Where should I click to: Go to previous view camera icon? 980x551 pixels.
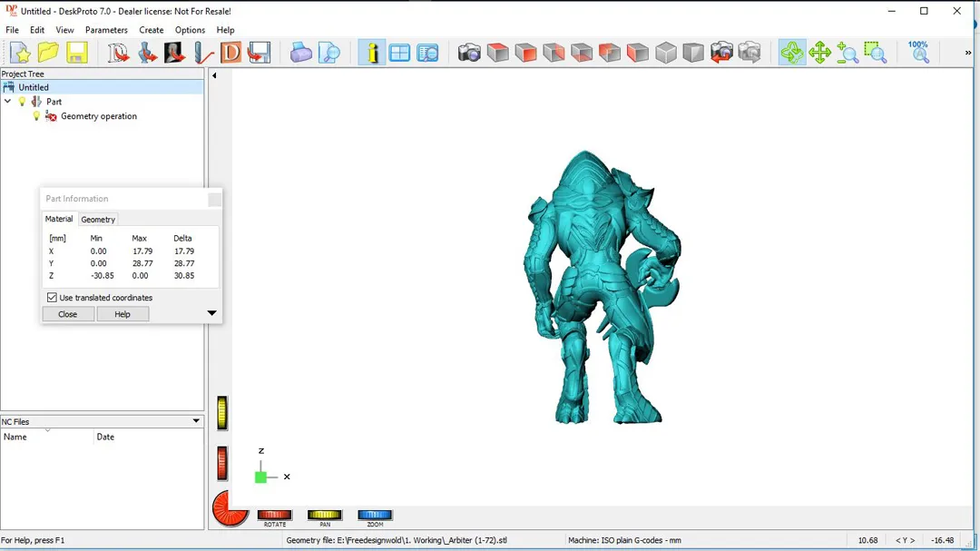(721, 53)
